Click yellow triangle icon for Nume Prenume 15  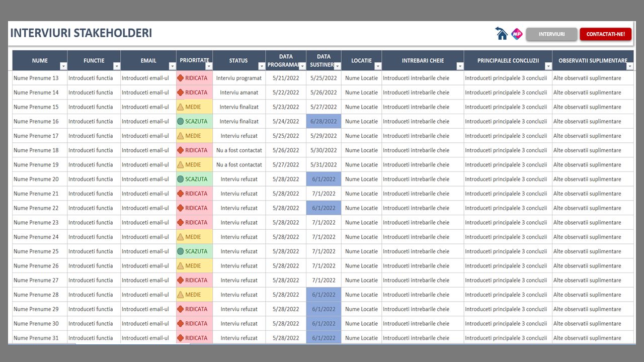[x=180, y=107]
